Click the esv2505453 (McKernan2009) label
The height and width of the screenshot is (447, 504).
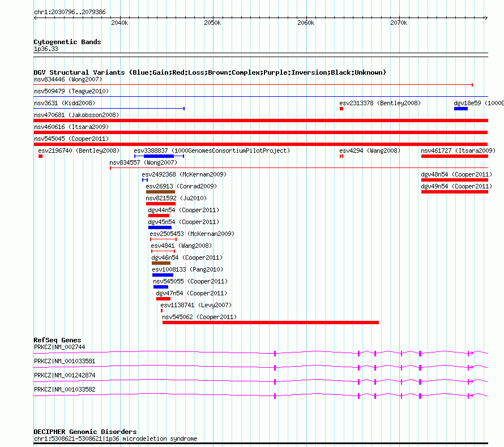point(192,234)
